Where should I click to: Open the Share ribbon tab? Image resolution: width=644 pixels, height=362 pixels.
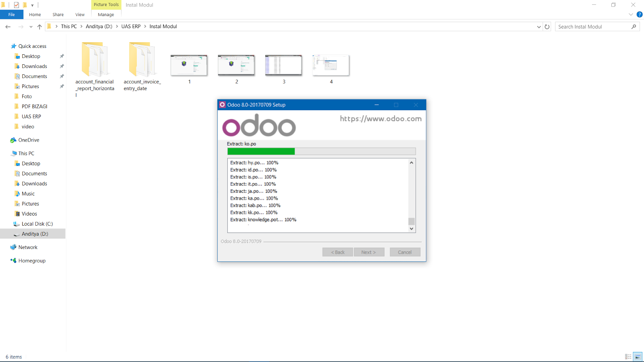[58, 14]
